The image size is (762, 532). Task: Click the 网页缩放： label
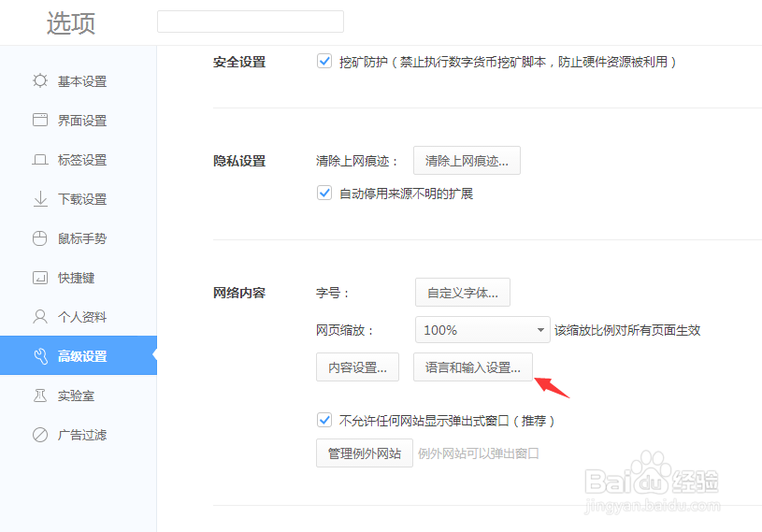click(x=345, y=330)
